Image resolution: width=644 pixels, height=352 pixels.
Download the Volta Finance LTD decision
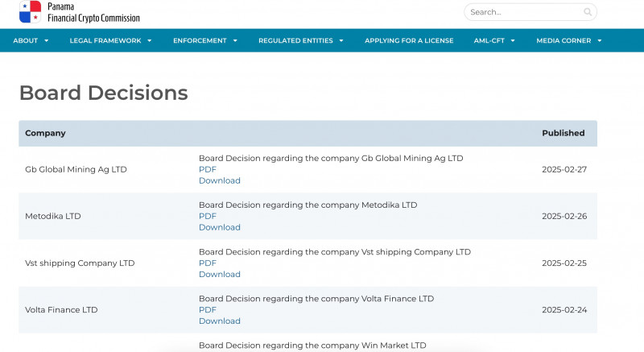(220, 321)
